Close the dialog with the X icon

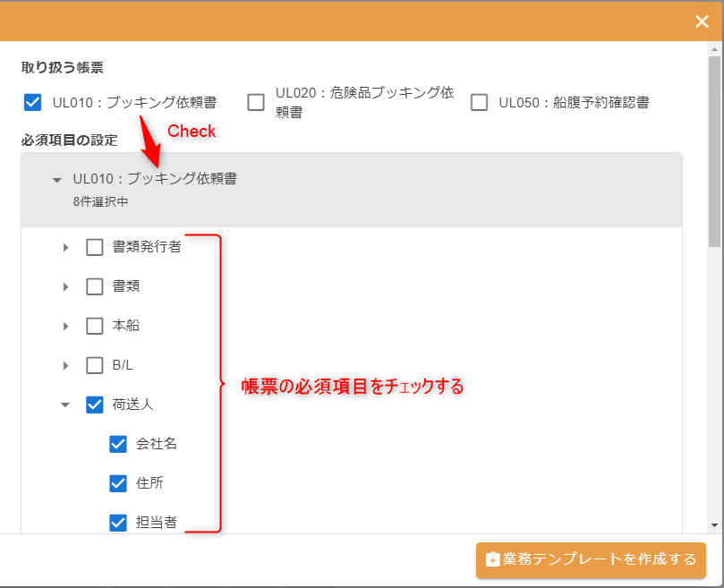[702, 21]
